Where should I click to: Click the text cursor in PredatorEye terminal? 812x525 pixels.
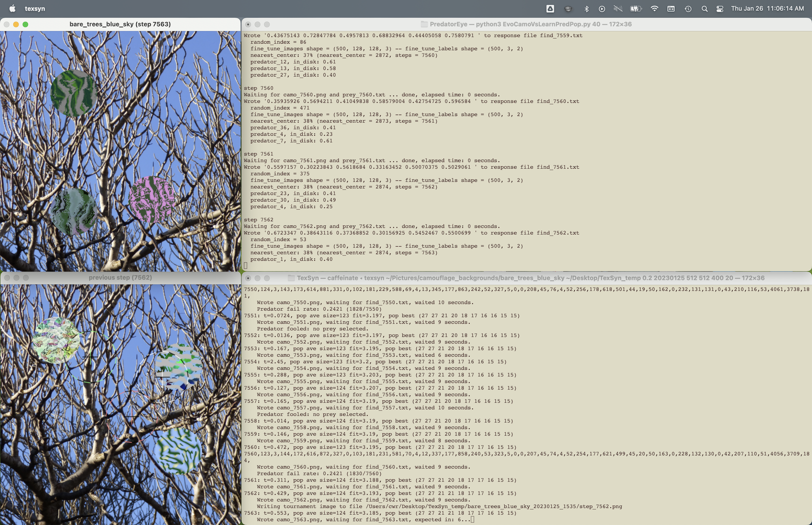245,266
